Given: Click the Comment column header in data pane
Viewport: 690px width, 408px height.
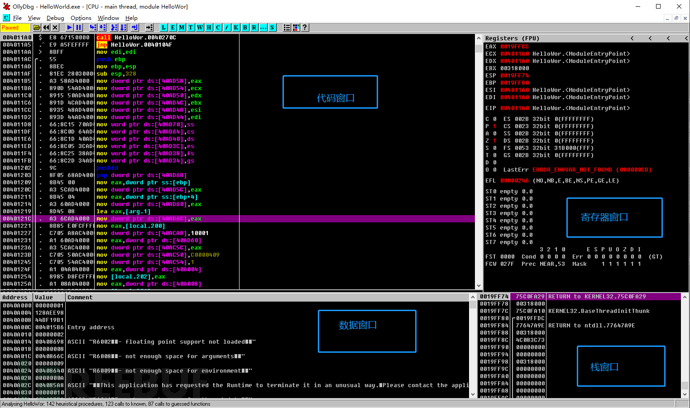Looking at the screenshot, I should 268,298.
